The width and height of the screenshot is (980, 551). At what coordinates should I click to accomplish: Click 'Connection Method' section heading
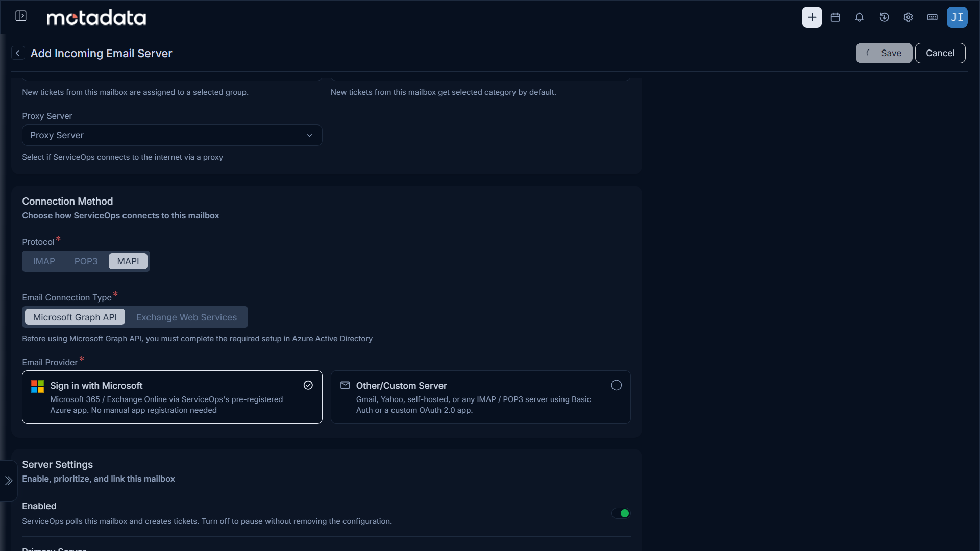point(67,201)
